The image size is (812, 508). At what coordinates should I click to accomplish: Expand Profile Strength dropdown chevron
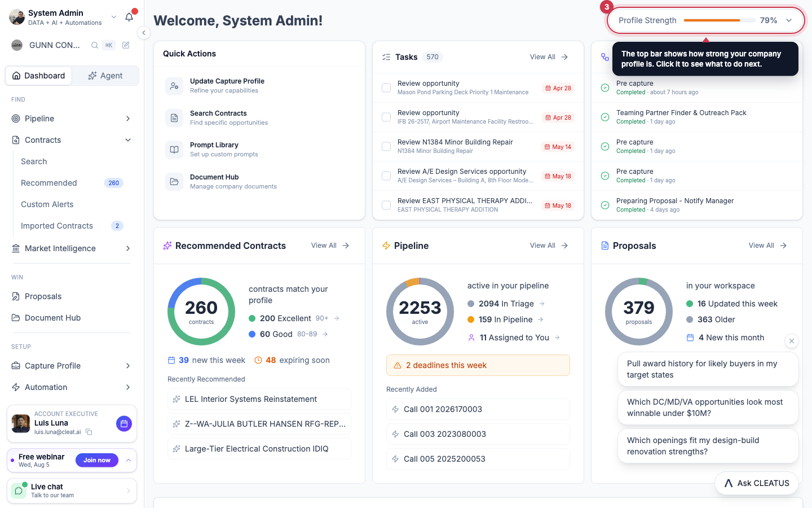pos(789,20)
